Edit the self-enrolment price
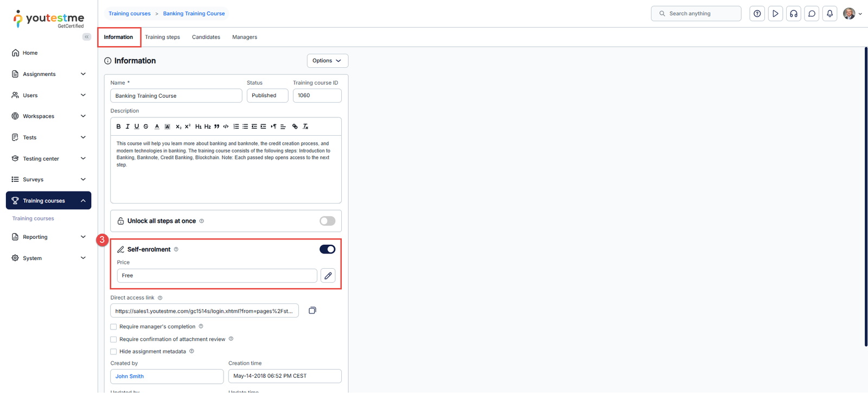The height and width of the screenshot is (393, 868). pyautogui.click(x=328, y=276)
